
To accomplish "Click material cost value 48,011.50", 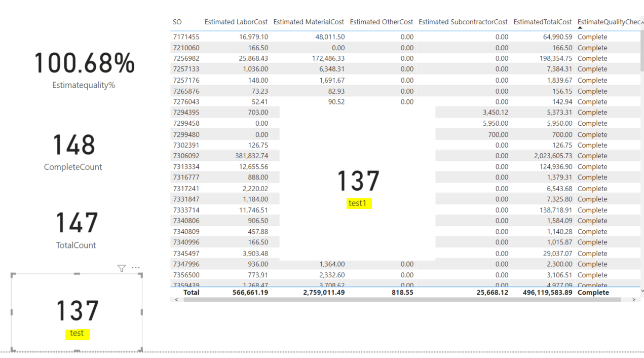I will pyautogui.click(x=330, y=37).
